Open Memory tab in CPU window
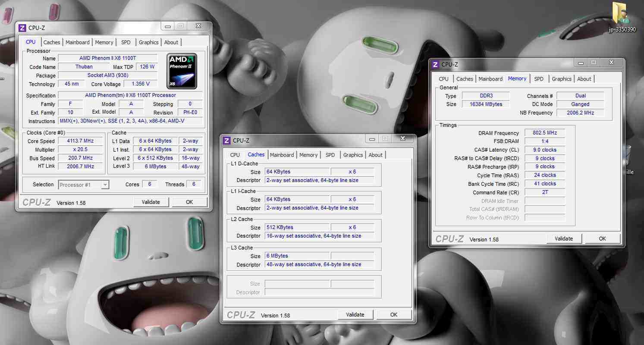644x345 pixels. [x=104, y=42]
